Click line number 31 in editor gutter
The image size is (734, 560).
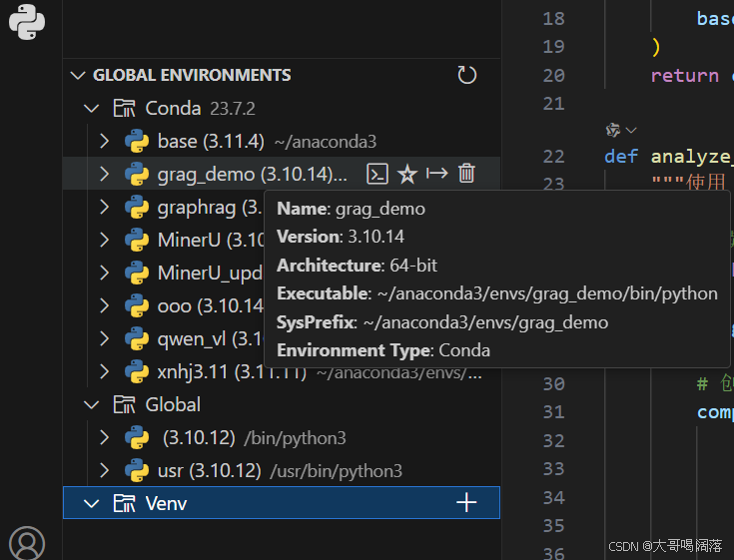554,412
